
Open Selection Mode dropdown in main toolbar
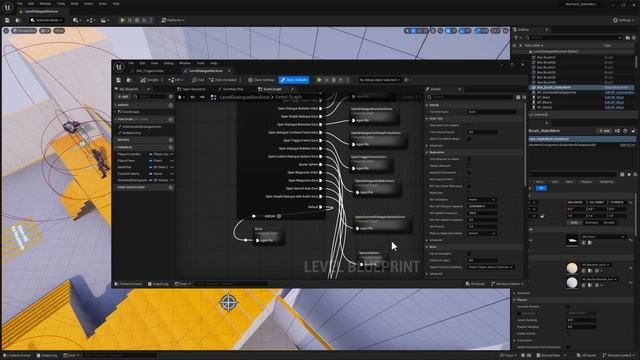click(47, 20)
